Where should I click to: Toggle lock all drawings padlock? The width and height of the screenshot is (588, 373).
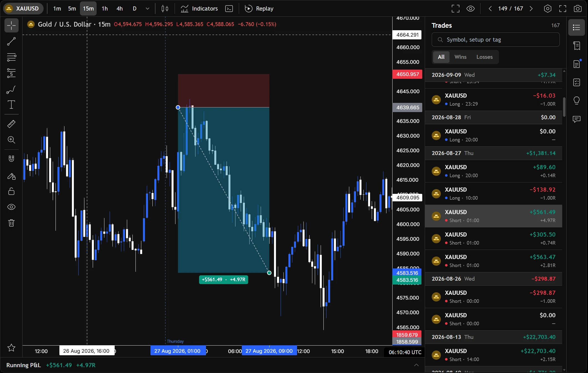[x=11, y=191]
